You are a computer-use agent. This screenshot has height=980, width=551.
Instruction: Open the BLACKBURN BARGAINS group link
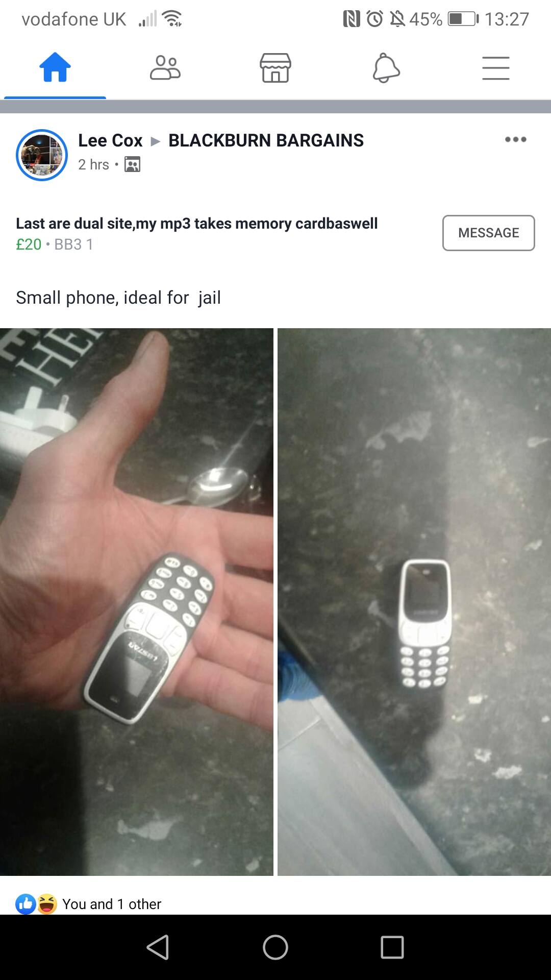pos(266,140)
